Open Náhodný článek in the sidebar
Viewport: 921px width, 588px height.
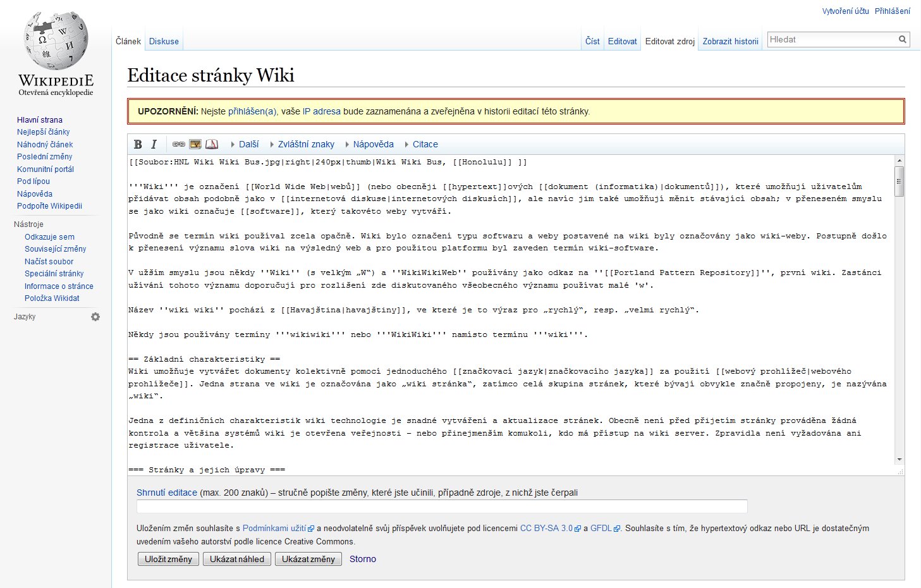coord(45,144)
